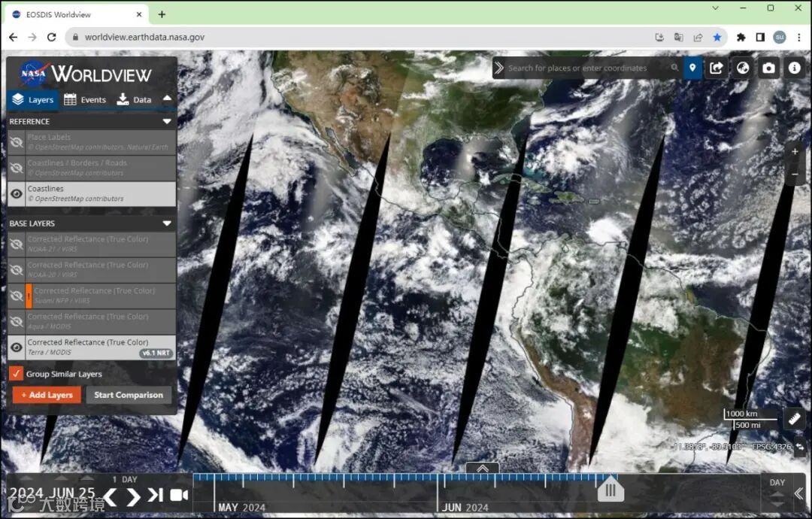Open a new browser tab
812x519 pixels.
(162, 14)
